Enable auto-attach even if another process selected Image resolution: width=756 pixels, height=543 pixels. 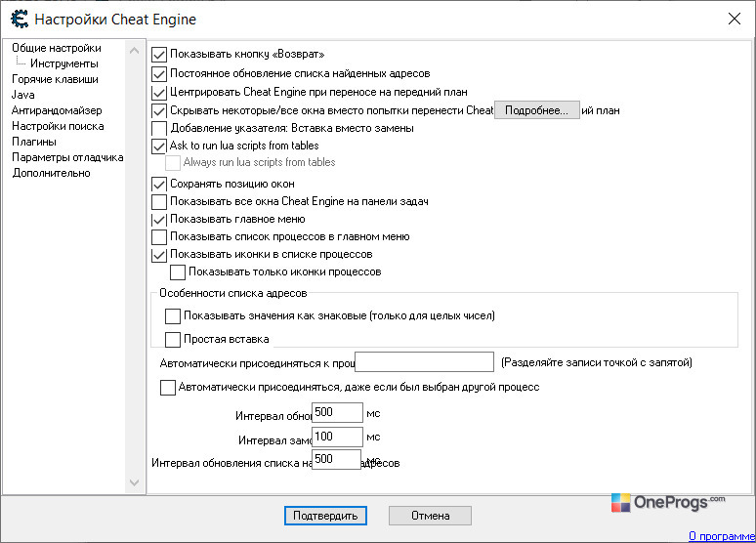pyautogui.click(x=168, y=388)
